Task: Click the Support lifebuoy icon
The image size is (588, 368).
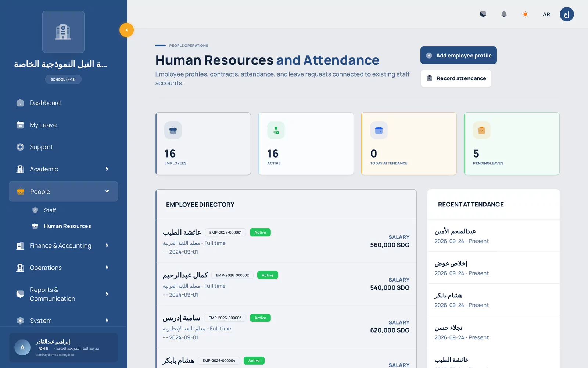Action: coord(20,147)
